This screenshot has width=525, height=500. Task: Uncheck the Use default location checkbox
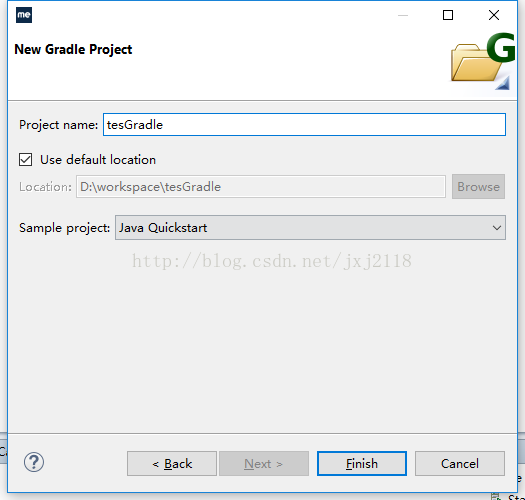[25, 160]
